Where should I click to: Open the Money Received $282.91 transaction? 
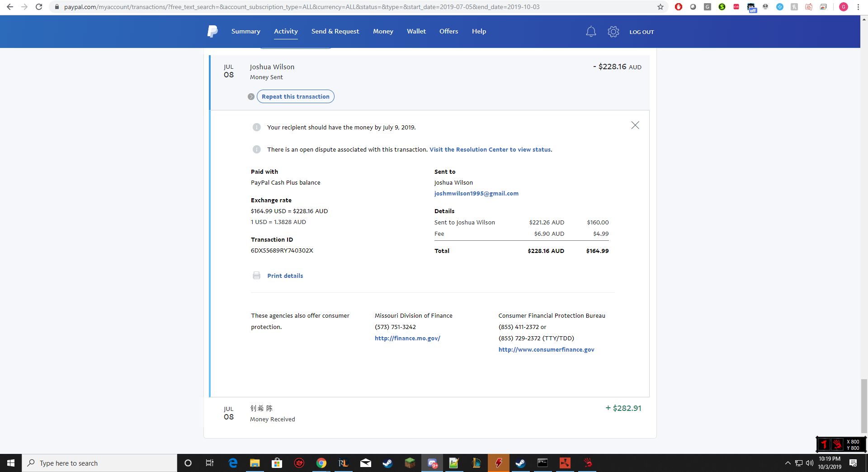click(430, 414)
